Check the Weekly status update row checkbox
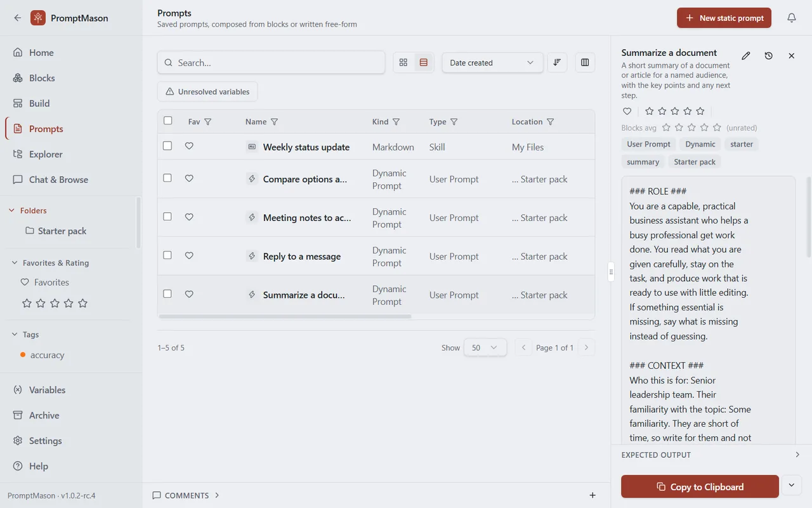 (167, 145)
